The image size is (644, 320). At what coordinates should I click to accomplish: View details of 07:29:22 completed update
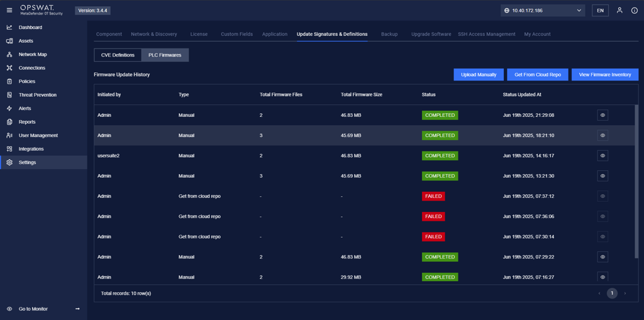602,257
